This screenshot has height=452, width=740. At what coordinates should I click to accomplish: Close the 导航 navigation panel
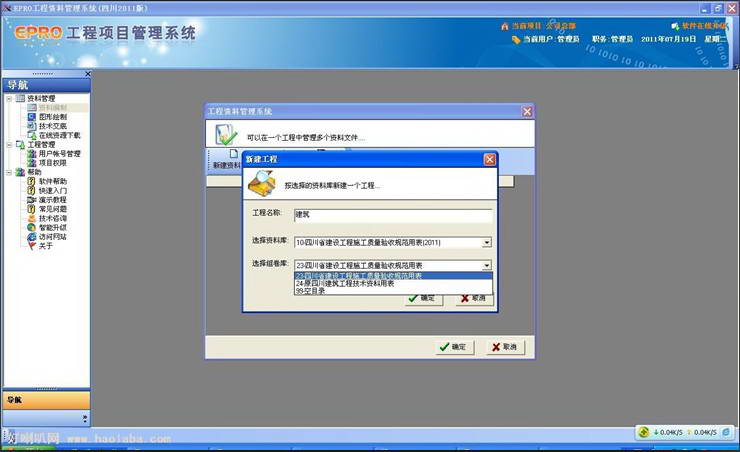tap(88, 74)
